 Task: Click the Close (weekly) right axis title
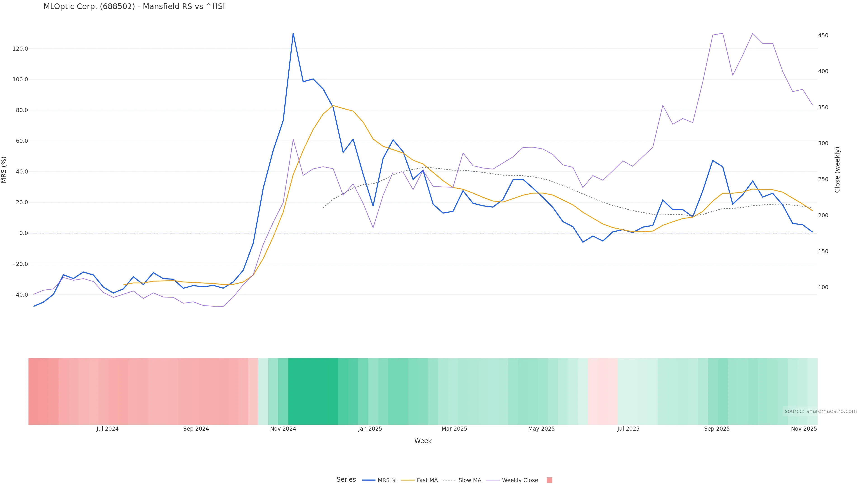[x=837, y=170]
